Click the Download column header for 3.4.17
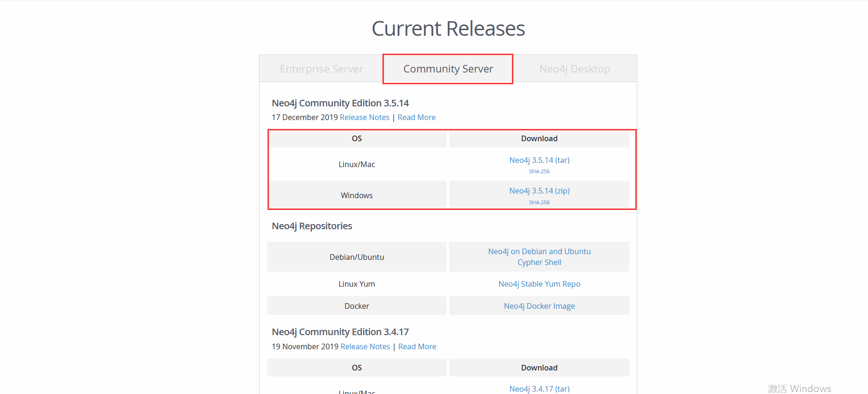 [539, 368]
